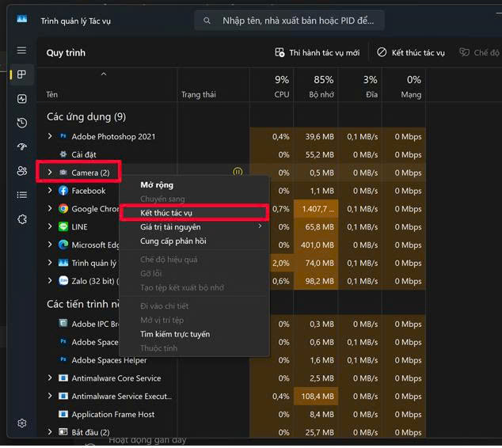The height and width of the screenshot is (448, 502).
Task: Click the Antimalware Core Service icon
Action: [x=63, y=378]
